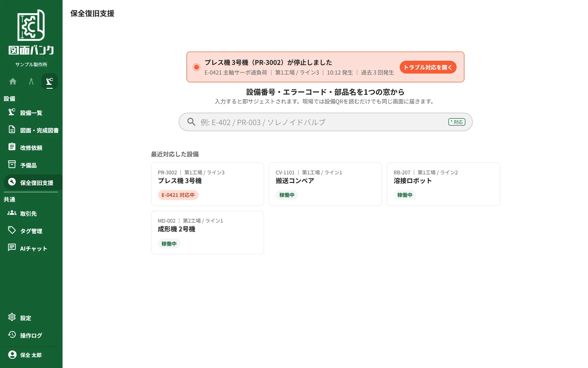Image resolution: width=588 pixels, height=368 pixels.
Task: Click 稼働中 badge on 溶接ロボット card
Action: [405, 195]
